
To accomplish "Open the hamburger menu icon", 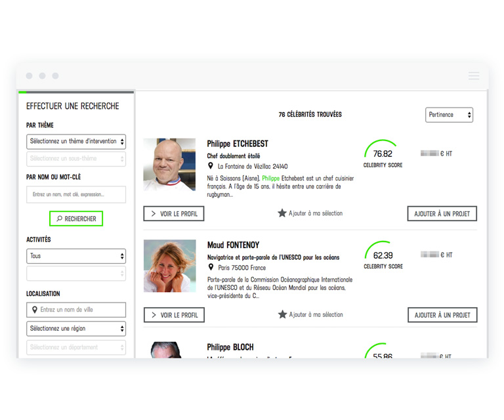I will pyautogui.click(x=473, y=76).
